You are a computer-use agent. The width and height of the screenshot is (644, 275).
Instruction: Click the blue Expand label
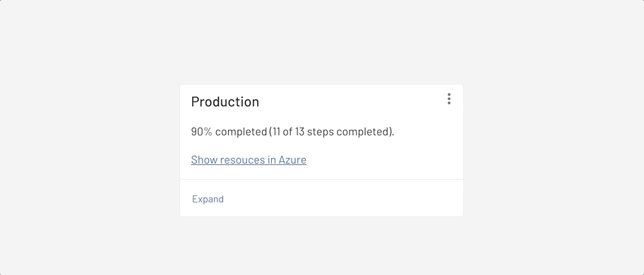coord(208,199)
